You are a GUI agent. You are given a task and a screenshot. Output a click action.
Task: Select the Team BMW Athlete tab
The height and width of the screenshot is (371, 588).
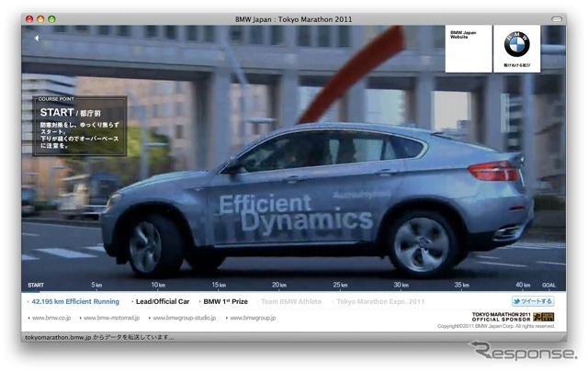[291, 301]
